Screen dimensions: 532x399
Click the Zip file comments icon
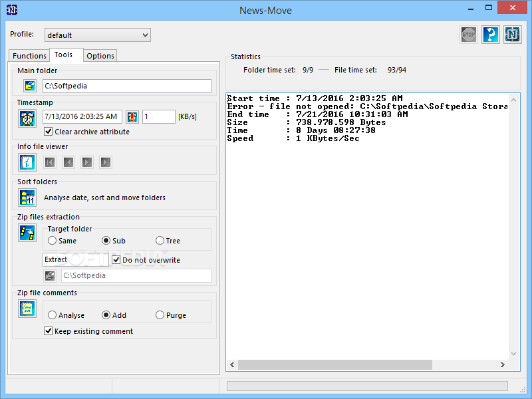click(x=27, y=309)
